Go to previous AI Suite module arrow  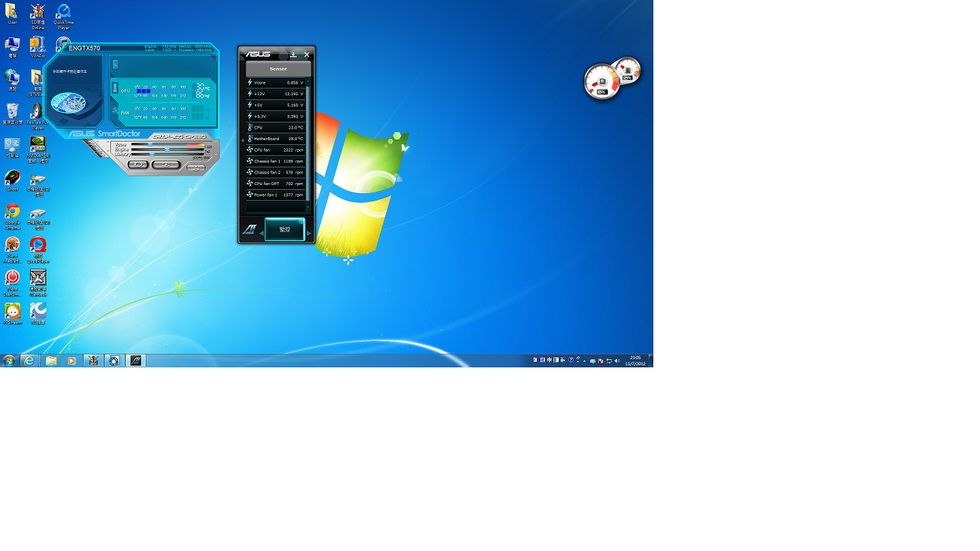261,233
